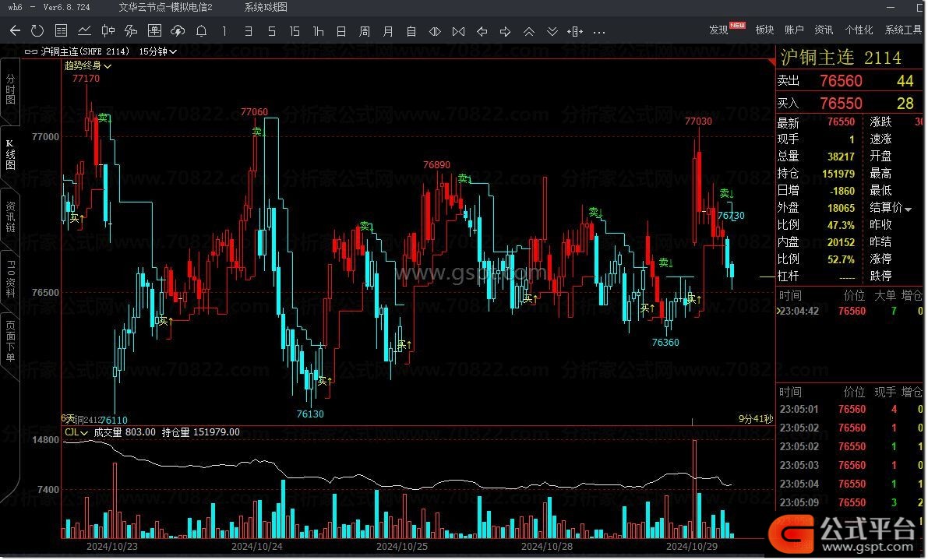
Task: Click the 买入 price 76550
Action: [x=841, y=104]
